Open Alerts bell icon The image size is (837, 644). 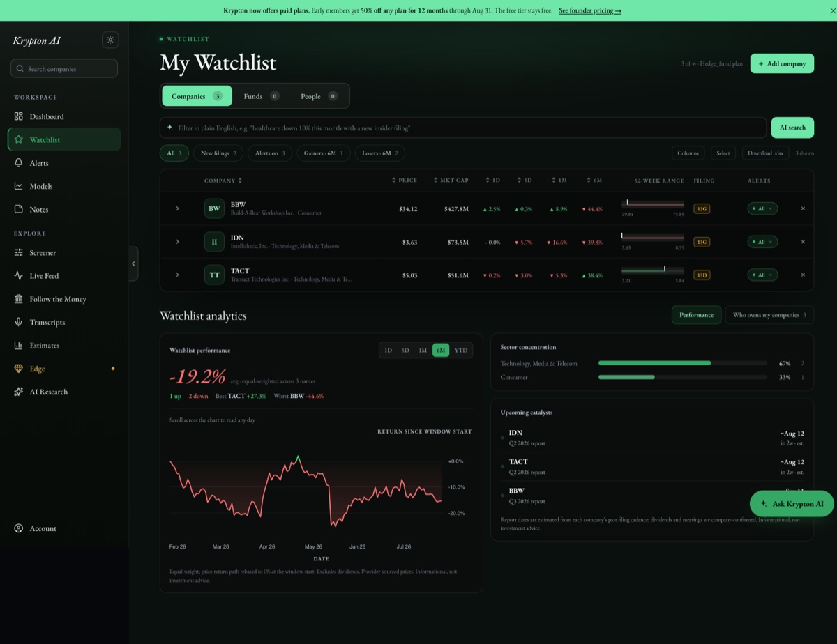[x=19, y=162]
